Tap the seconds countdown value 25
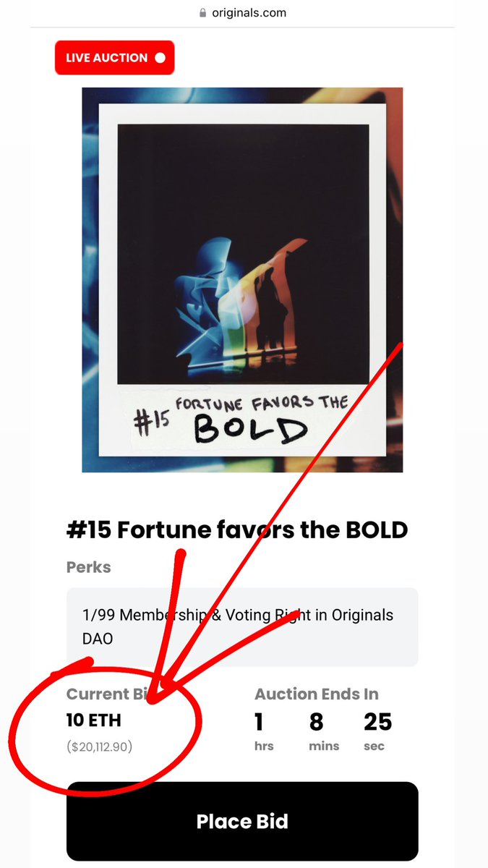488x868 pixels. pos(378,722)
